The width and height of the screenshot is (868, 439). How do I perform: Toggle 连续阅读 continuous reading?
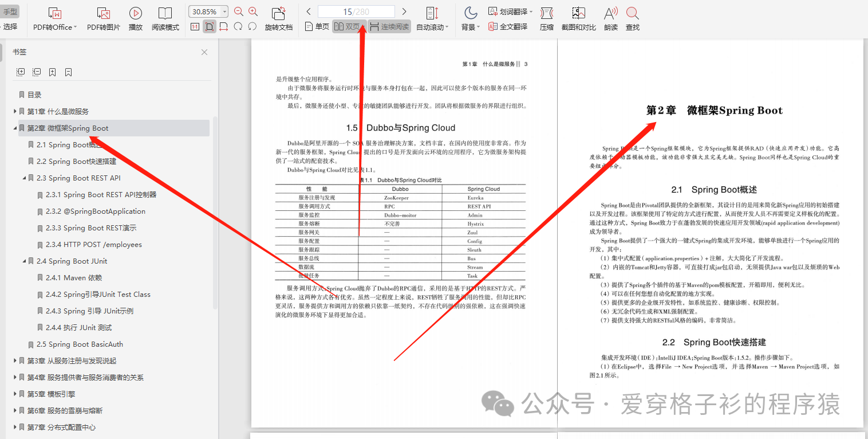389,26
